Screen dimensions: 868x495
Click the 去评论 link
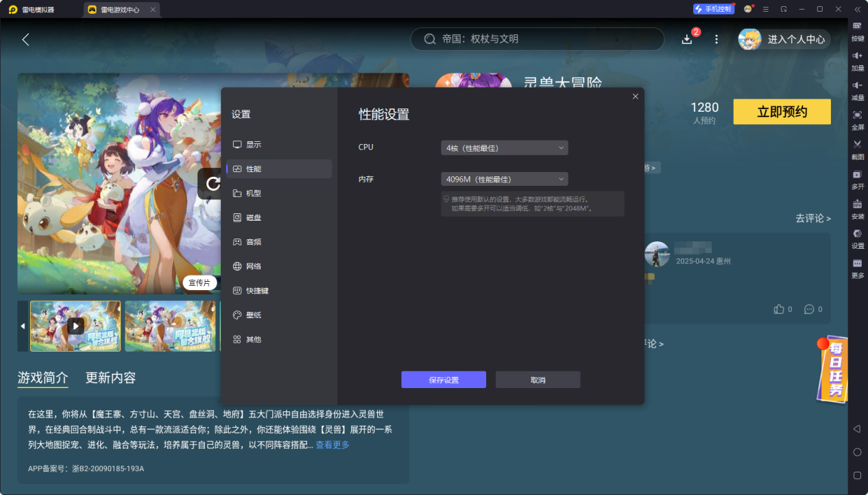(x=813, y=218)
